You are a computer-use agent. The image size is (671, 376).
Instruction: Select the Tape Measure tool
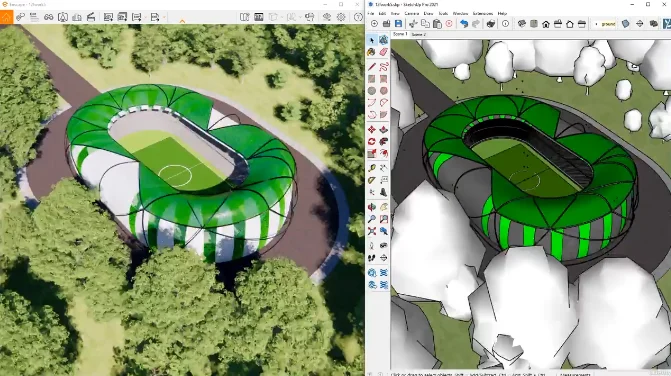point(371,169)
